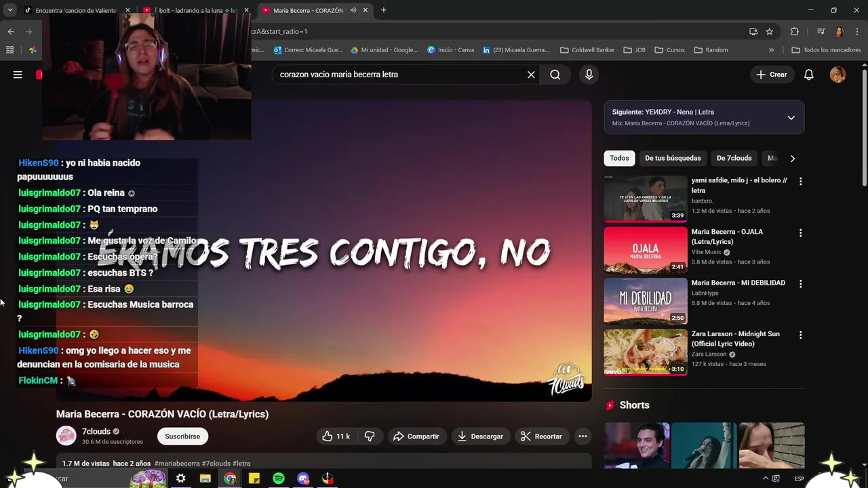This screenshot has width=868, height=488.
Task: Open 'Correo: Micaela Gue...' bookmark
Action: [308, 49]
